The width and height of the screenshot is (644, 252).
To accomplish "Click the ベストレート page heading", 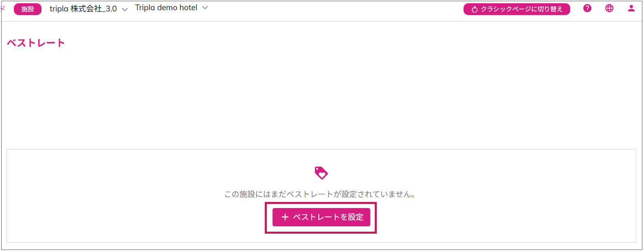I will 36,43.
